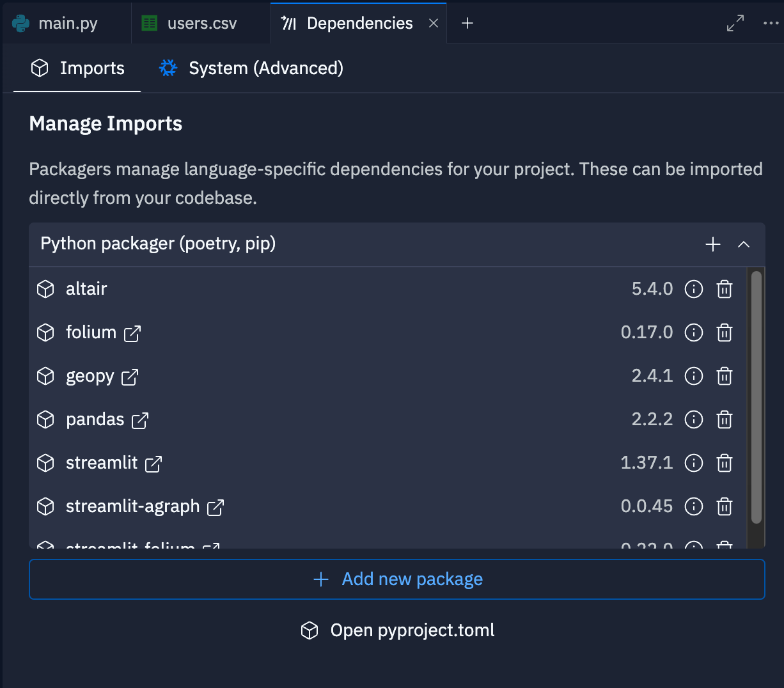Click the expand-to-fullscreen arrow icon
784x688 pixels.
(x=735, y=22)
